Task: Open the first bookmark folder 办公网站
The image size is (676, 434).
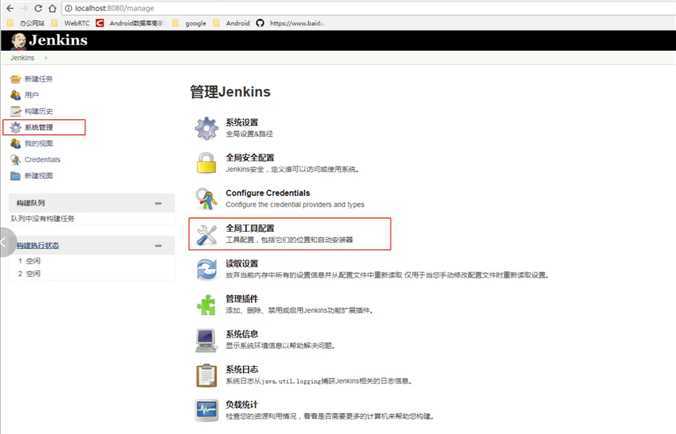Action: click(25, 23)
